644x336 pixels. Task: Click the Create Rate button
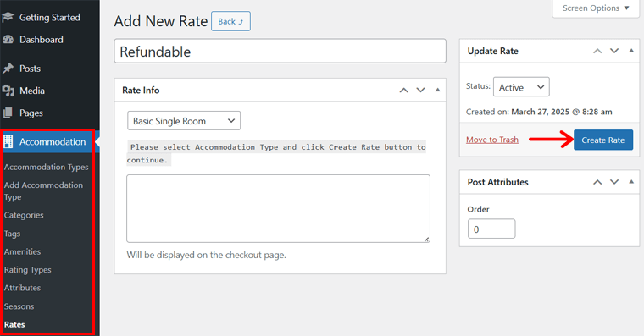(x=603, y=140)
